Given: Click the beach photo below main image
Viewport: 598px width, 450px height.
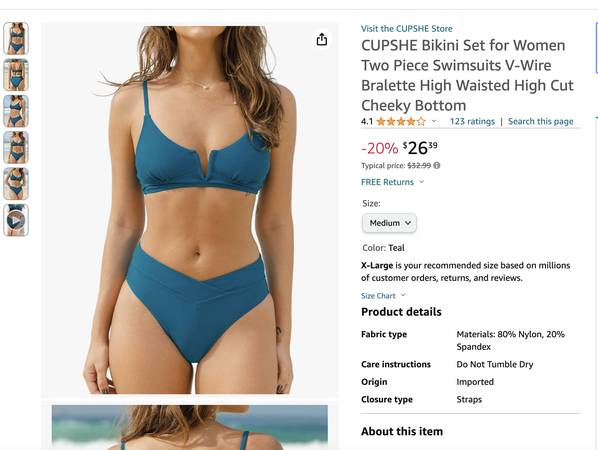Looking at the screenshot, I should pyautogui.click(x=190, y=427).
